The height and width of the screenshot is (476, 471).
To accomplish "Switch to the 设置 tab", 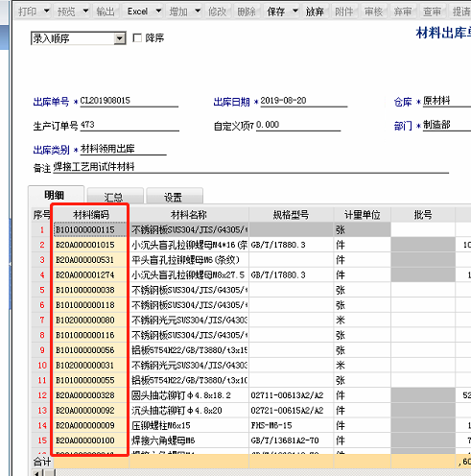I will (174, 197).
